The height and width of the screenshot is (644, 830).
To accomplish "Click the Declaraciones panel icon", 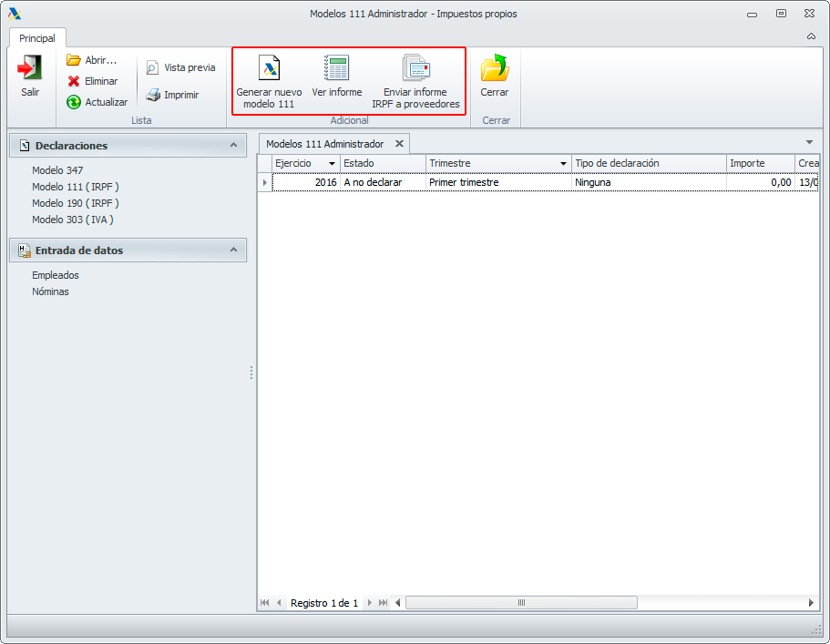I will tap(25, 146).
